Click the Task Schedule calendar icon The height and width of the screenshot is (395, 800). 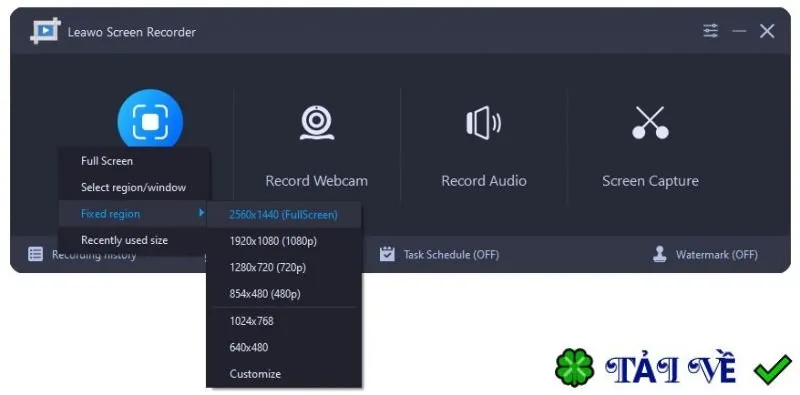tap(387, 254)
